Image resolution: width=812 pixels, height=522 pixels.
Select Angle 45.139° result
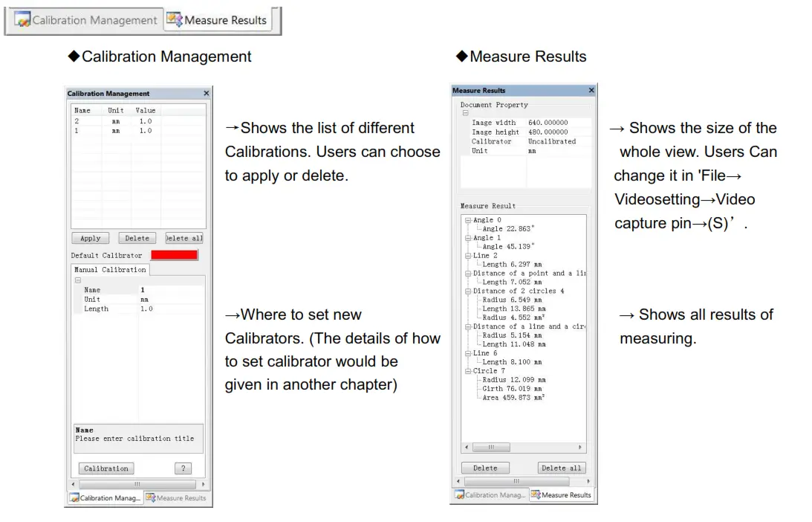508,246
